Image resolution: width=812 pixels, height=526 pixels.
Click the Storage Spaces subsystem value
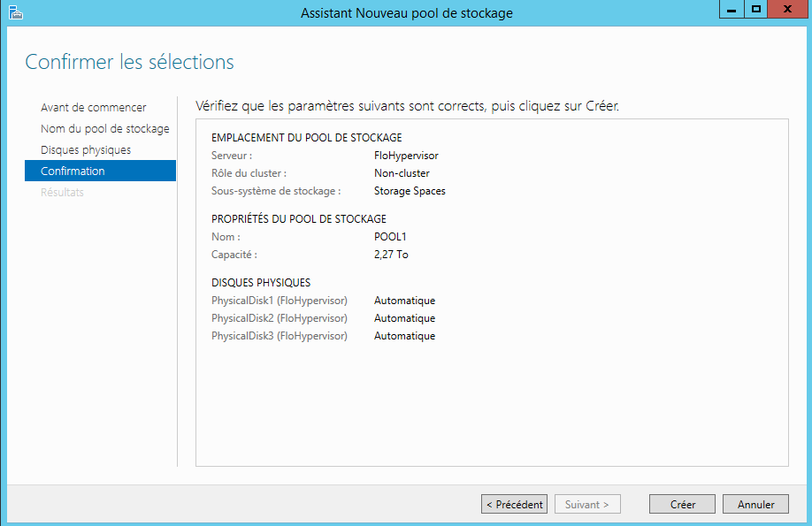click(410, 191)
